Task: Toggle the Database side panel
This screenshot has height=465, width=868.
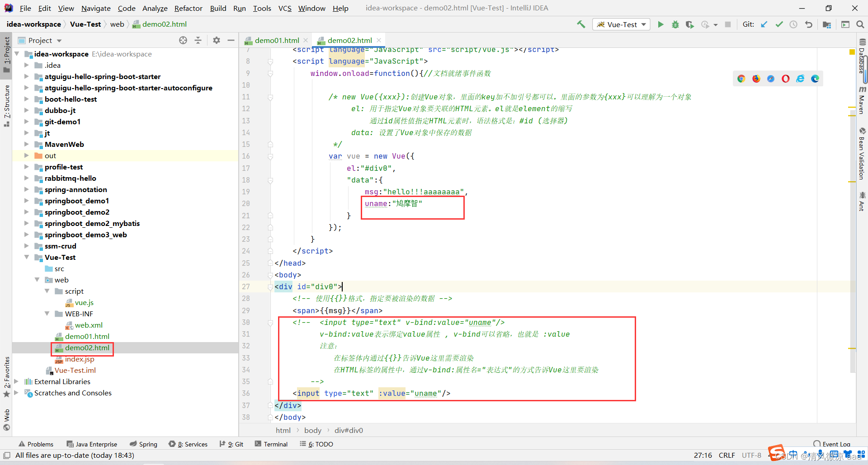Action: (x=862, y=56)
